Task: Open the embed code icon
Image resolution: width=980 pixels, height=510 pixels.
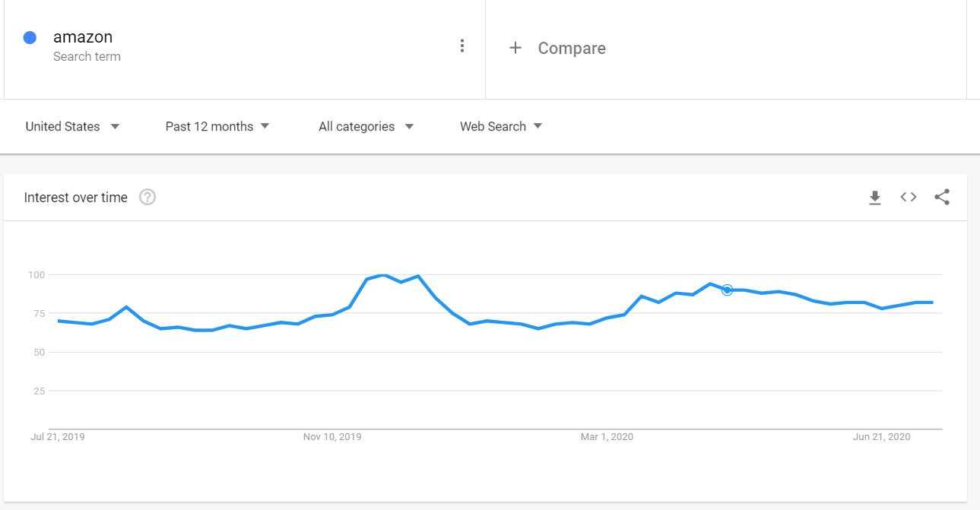Action: click(909, 197)
